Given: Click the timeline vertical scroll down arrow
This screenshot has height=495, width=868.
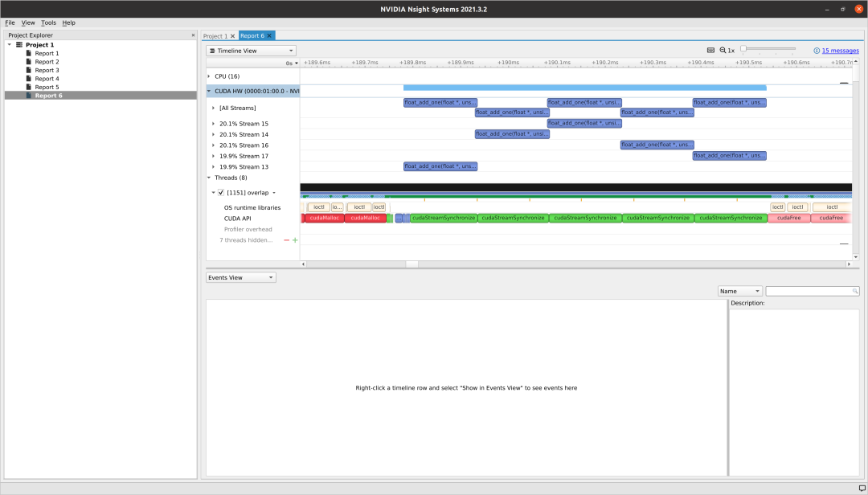Looking at the screenshot, I should pyautogui.click(x=856, y=257).
